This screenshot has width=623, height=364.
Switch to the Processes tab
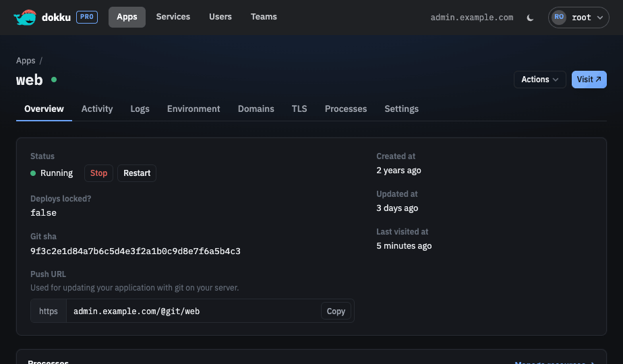coord(346,109)
